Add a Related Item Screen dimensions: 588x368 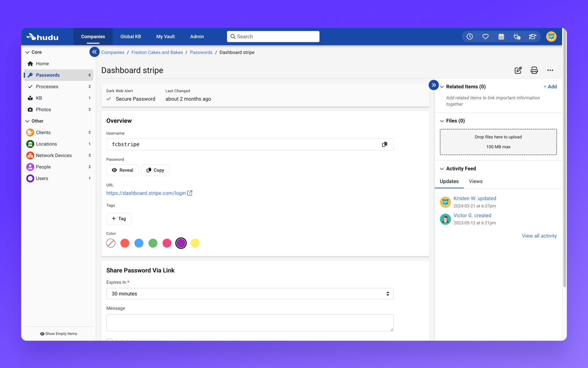[550, 87]
